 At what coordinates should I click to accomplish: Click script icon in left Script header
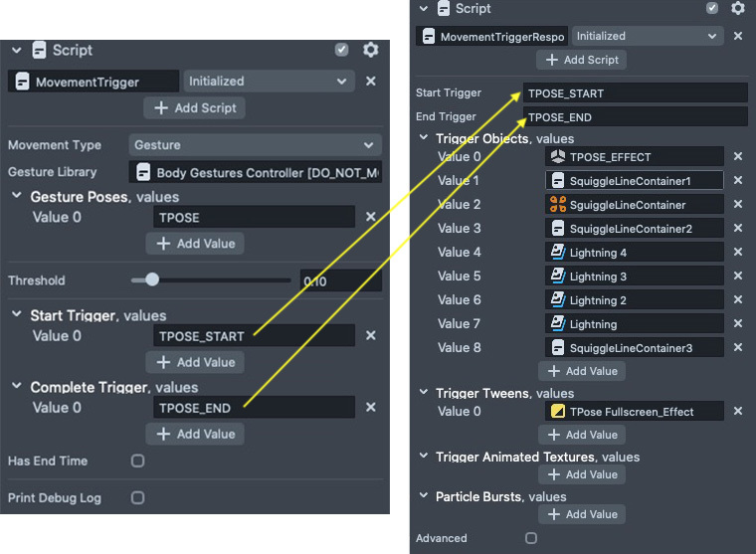[x=39, y=50]
